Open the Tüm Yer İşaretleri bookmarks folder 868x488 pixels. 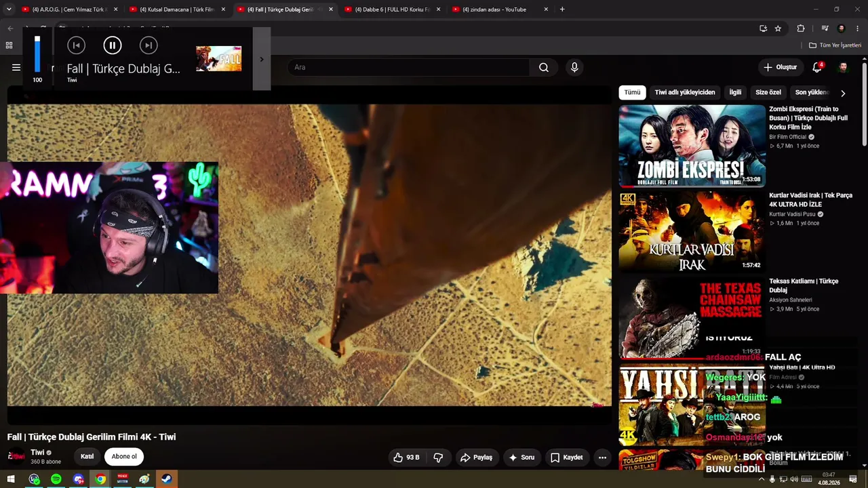coord(835,45)
